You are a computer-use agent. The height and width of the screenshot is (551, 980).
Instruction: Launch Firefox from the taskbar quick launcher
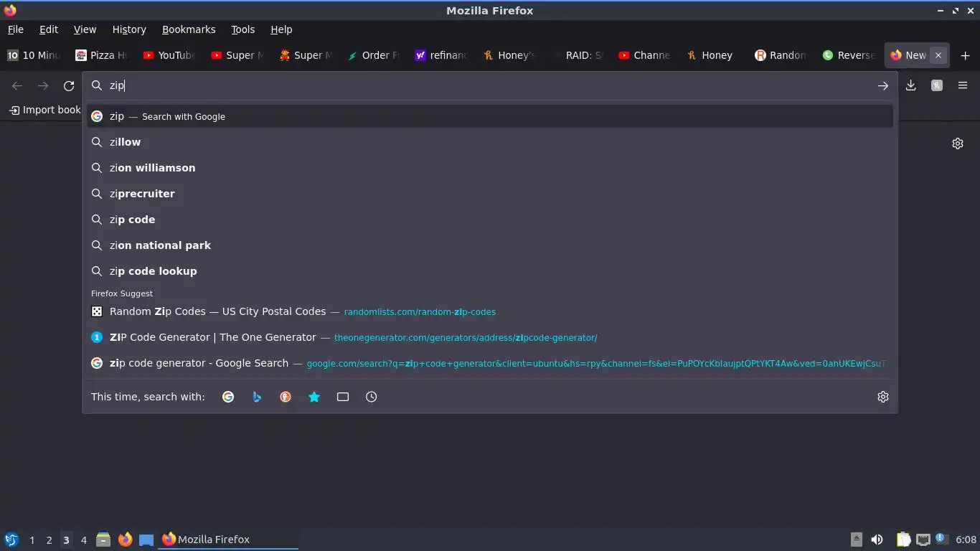coord(125,540)
